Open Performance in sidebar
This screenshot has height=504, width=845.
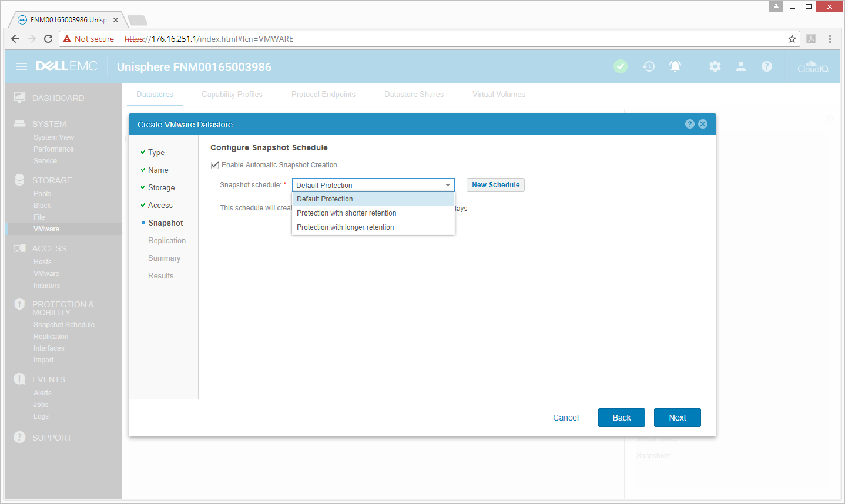[53, 149]
